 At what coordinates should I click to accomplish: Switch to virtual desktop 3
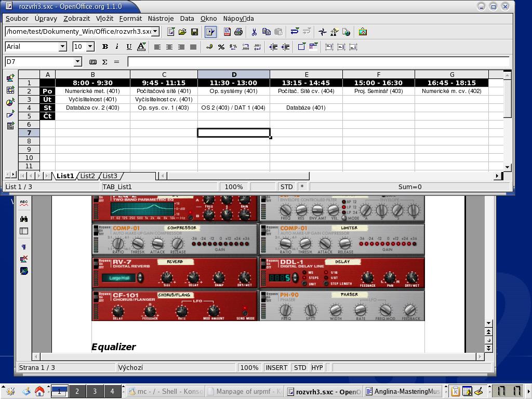click(x=95, y=391)
